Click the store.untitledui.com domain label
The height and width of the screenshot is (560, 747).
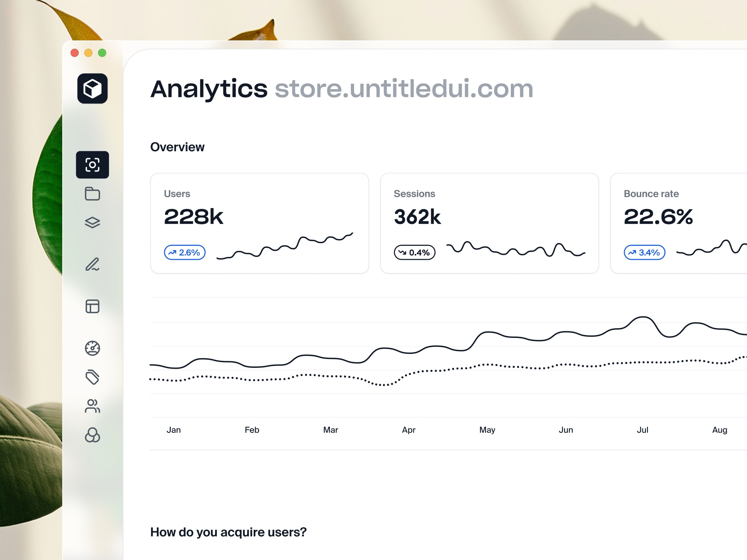(403, 89)
